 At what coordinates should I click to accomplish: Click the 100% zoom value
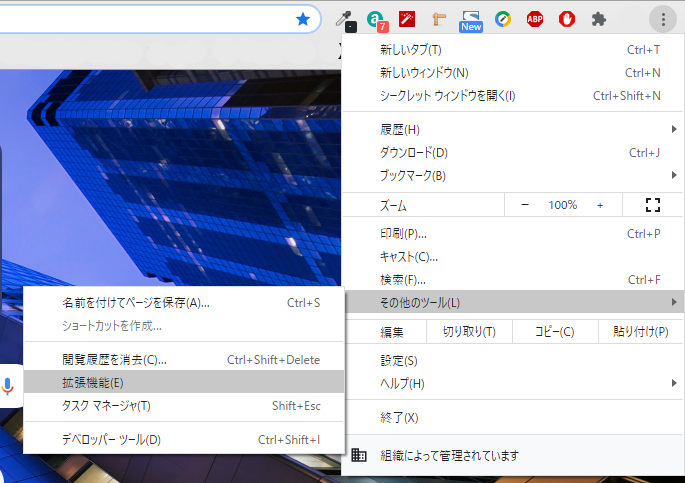tap(563, 205)
